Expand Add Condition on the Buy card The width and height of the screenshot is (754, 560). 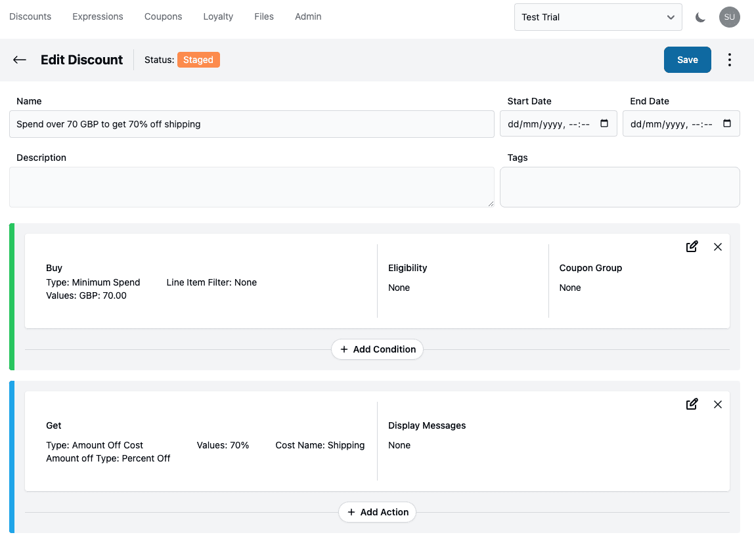point(377,349)
